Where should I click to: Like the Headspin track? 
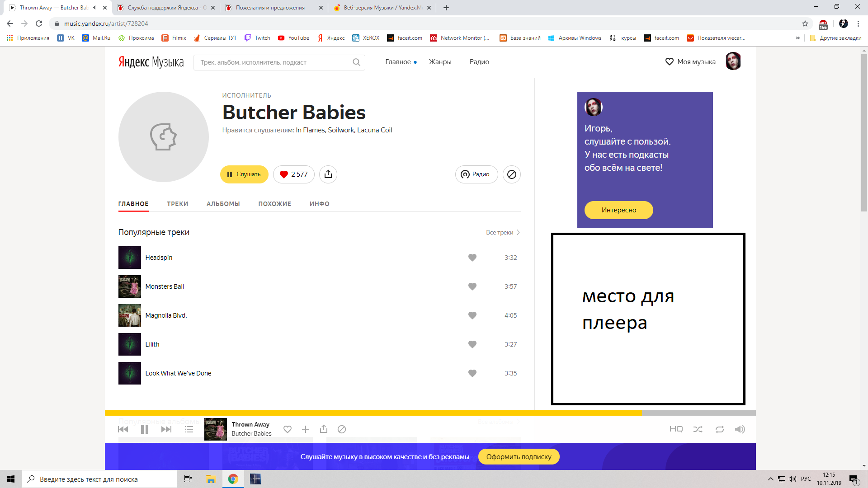coord(472,258)
